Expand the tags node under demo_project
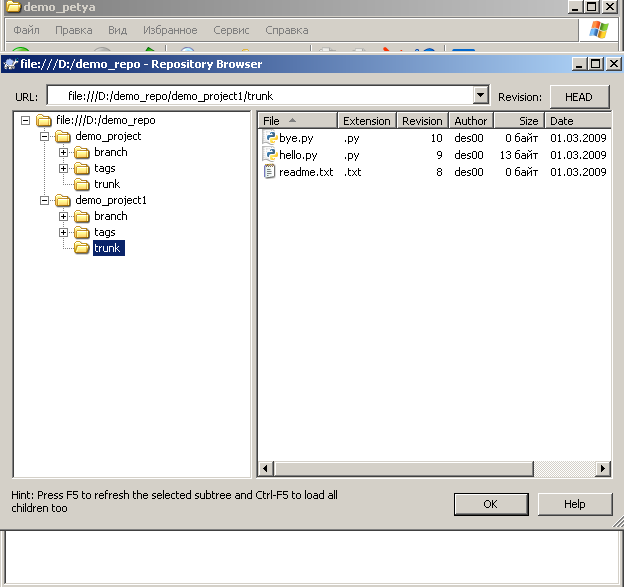Image resolution: width=624 pixels, height=587 pixels. 64,168
